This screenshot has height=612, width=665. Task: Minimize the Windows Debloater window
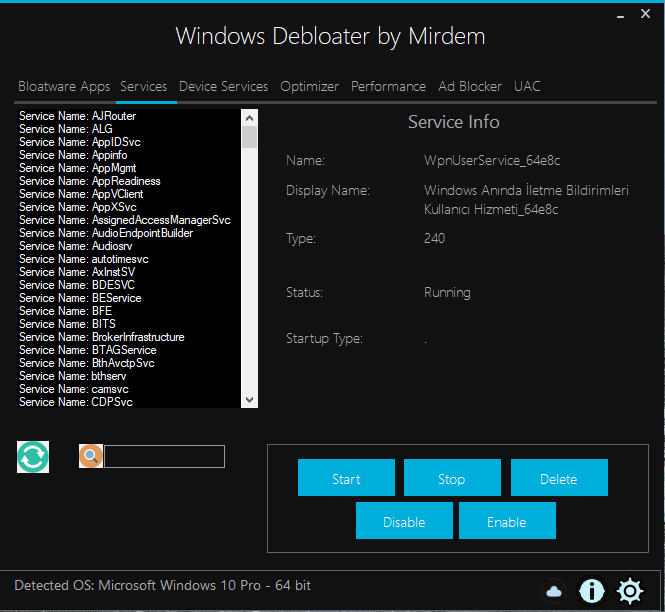[620, 15]
